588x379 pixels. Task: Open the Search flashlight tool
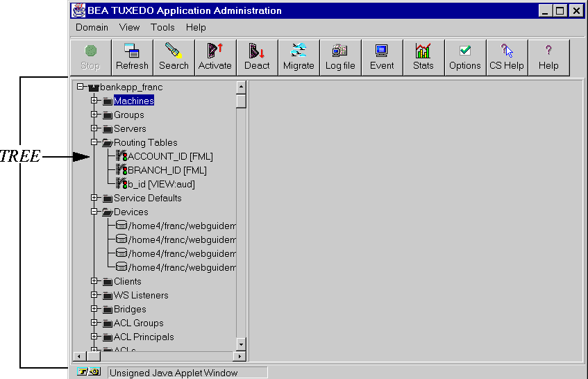(x=174, y=58)
